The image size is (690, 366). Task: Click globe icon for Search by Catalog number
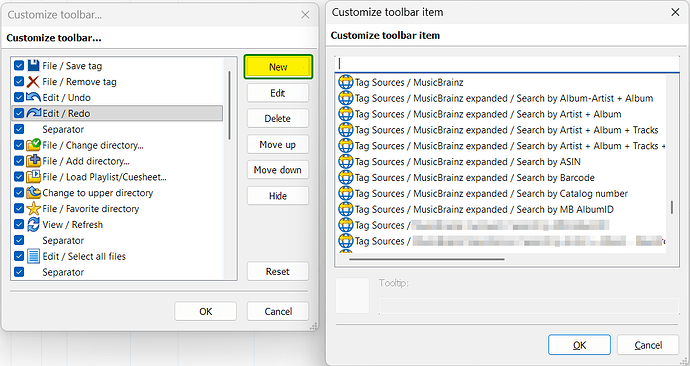coord(345,193)
